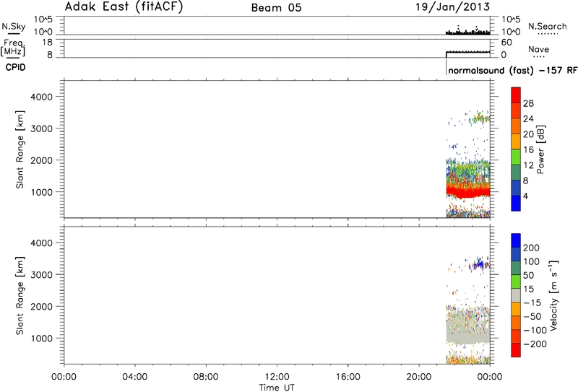Click the blue velocity echoes near 3300 km
This screenshot has height=392, width=578.
480,264
